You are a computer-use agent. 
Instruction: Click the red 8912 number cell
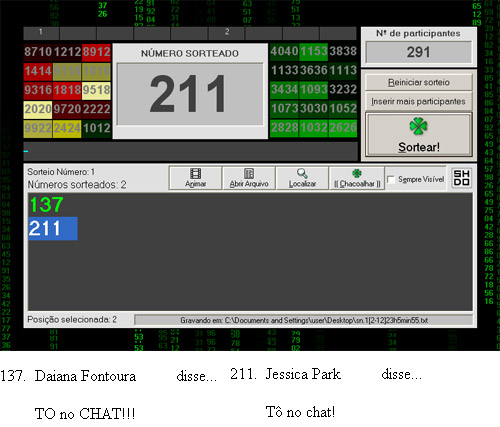click(96, 52)
